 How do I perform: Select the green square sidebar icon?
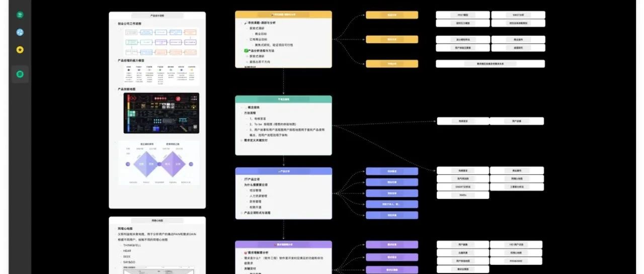click(x=20, y=74)
